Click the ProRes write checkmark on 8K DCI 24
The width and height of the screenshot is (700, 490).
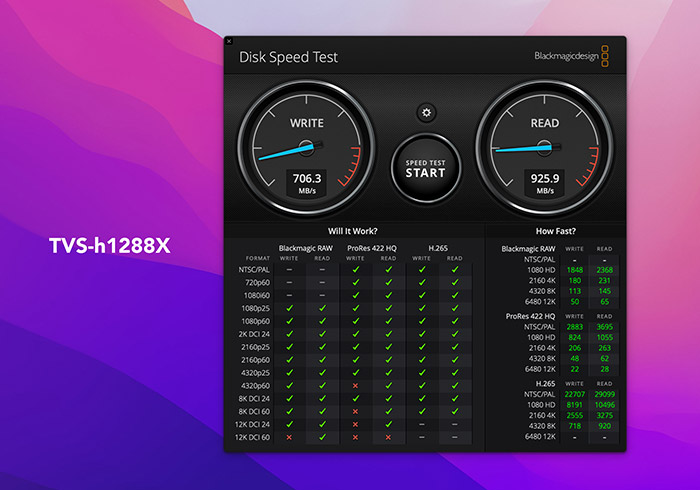pyautogui.click(x=356, y=398)
